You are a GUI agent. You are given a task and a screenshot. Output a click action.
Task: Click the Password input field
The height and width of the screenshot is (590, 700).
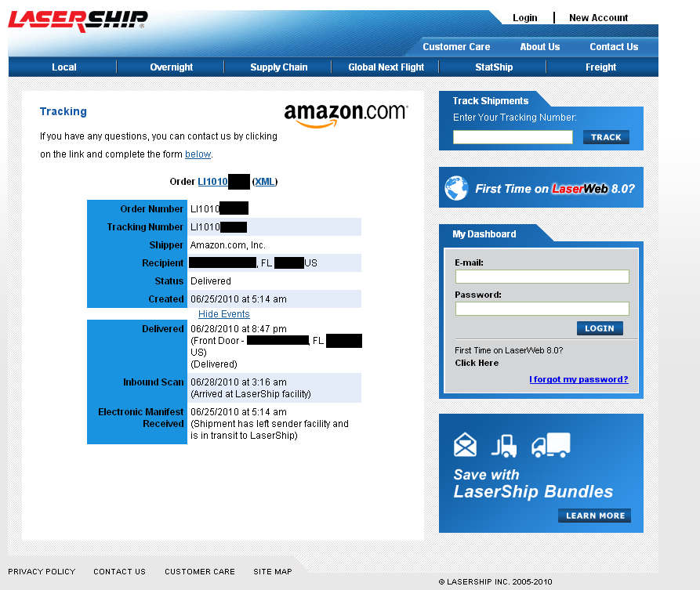pos(542,309)
